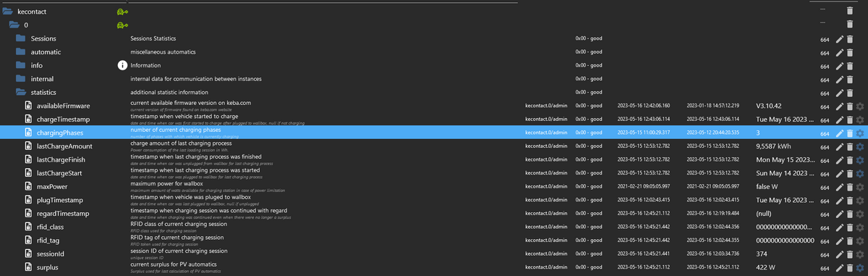Viewport: 868px width, 276px height.
Task: Open custom settings gear for regardTimestamp
Action: click(859, 214)
